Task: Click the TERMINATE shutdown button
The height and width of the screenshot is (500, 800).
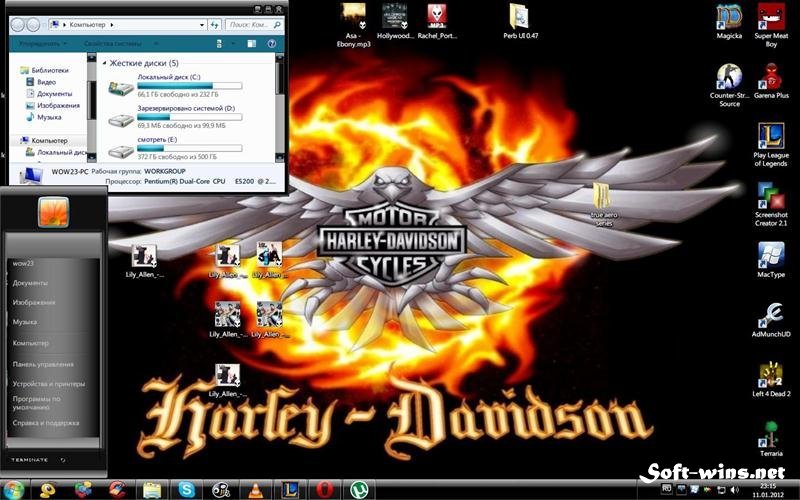Action: click(30, 460)
